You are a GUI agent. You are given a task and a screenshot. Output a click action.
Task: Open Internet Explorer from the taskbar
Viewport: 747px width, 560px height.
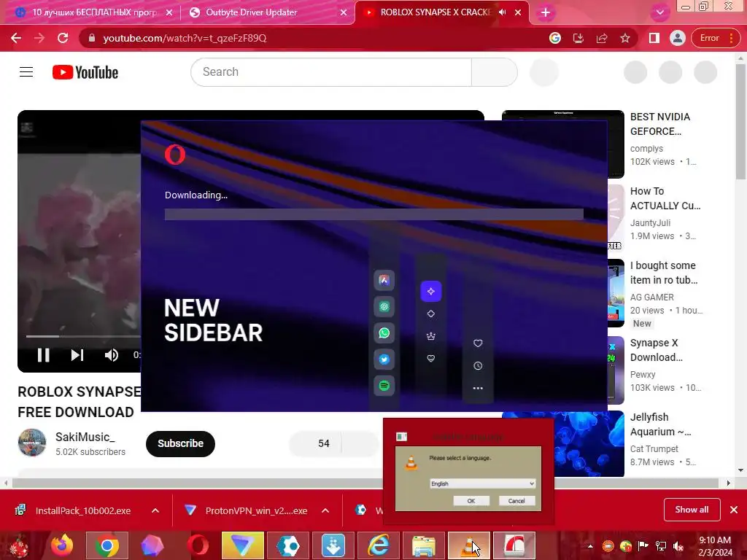point(379,545)
